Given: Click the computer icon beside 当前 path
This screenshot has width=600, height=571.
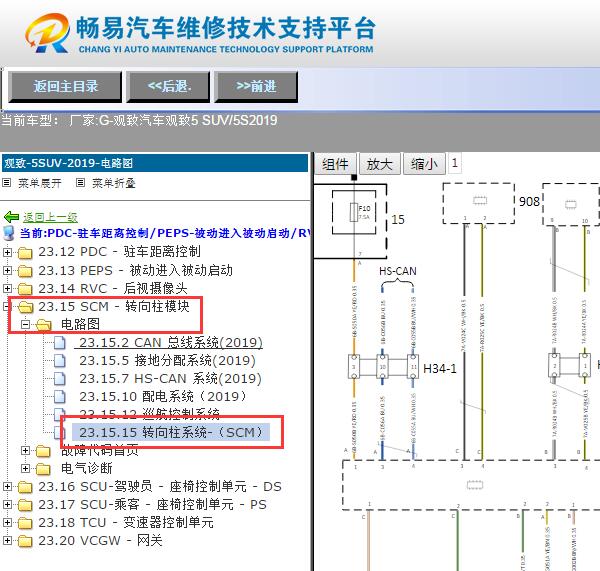Looking at the screenshot, I should point(9,233).
